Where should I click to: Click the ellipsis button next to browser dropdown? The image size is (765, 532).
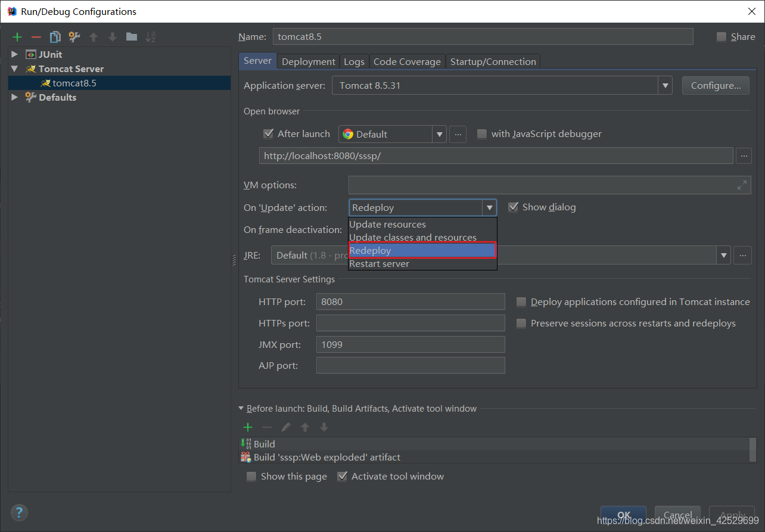458,134
